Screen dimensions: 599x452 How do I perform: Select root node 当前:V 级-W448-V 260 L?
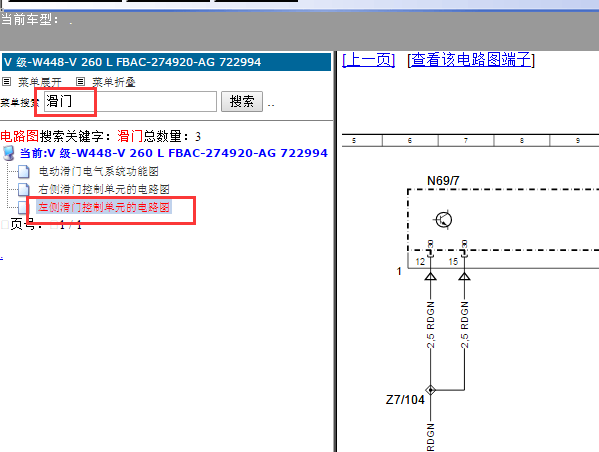click(174, 153)
